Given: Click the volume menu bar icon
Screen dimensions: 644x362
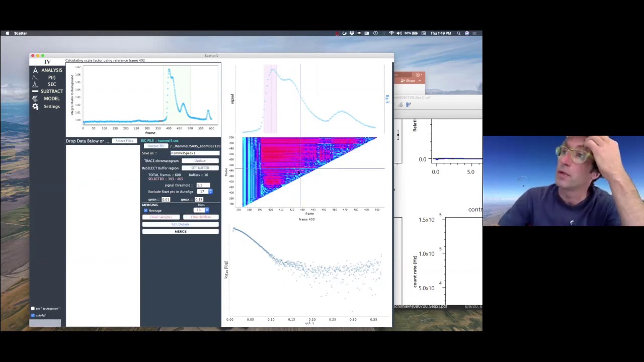Looking at the screenshot, I should click(x=399, y=33).
